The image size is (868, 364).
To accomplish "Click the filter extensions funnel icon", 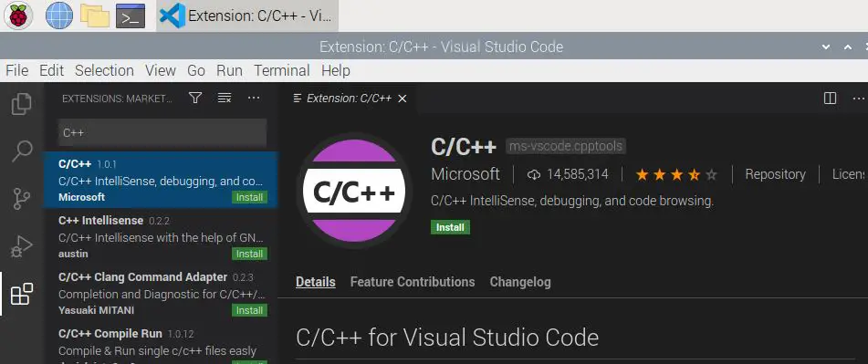I will pyautogui.click(x=194, y=98).
